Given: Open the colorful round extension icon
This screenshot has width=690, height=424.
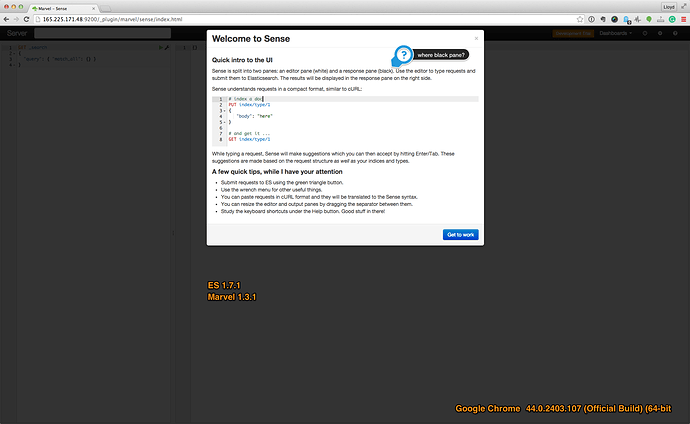Looking at the screenshot, I should pos(615,19).
